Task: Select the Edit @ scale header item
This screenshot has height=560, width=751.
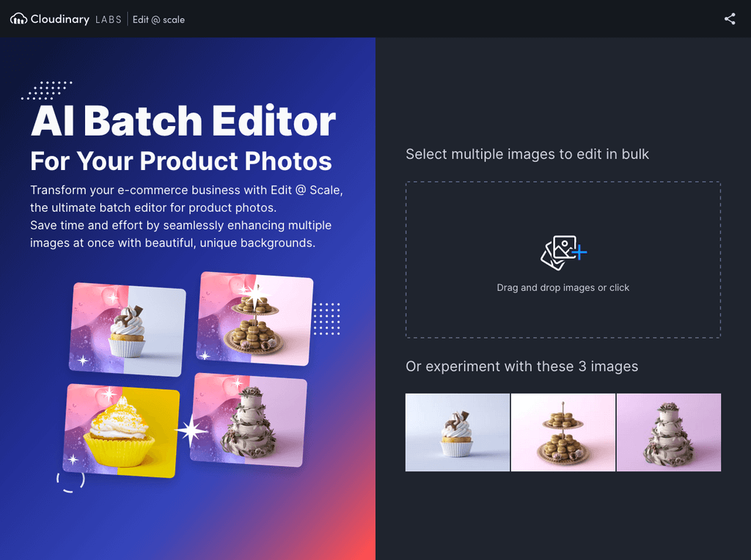Action: (x=158, y=19)
